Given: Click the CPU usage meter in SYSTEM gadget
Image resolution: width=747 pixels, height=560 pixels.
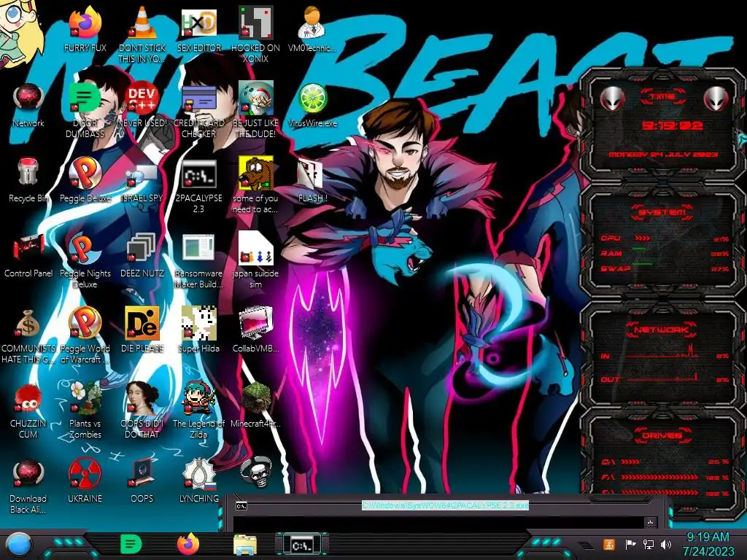Looking at the screenshot, I should point(665,238).
